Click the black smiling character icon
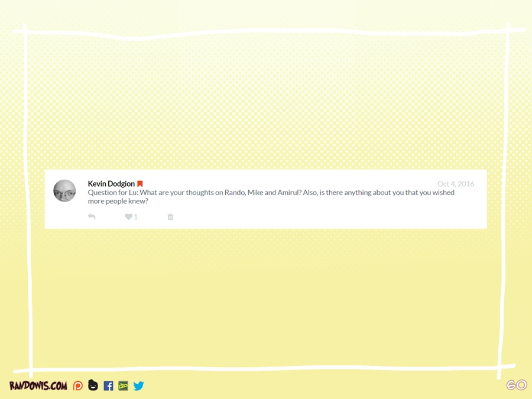Screen dimensions: 532x399 [x=93, y=385]
